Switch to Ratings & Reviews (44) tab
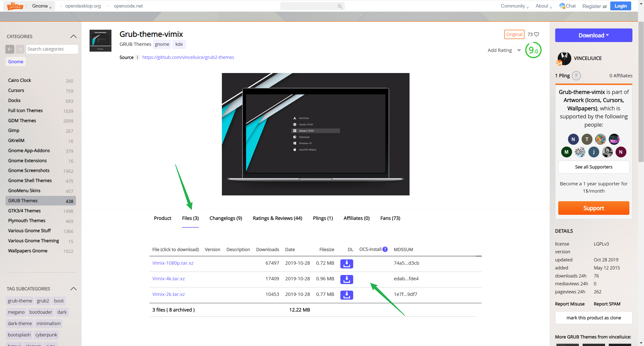The width and height of the screenshot is (644, 346). click(277, 218)
